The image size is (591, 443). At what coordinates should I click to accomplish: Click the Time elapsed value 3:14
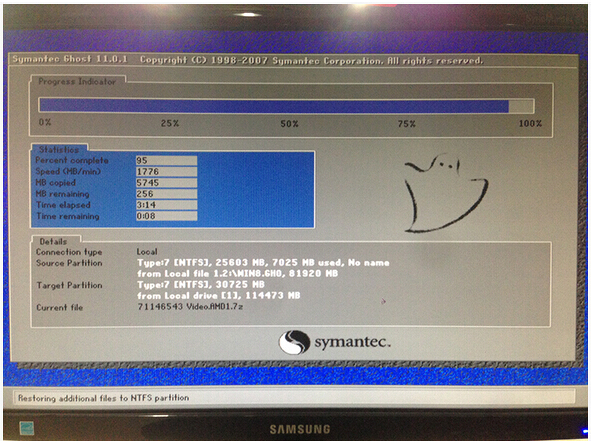[x=166, y=205]
